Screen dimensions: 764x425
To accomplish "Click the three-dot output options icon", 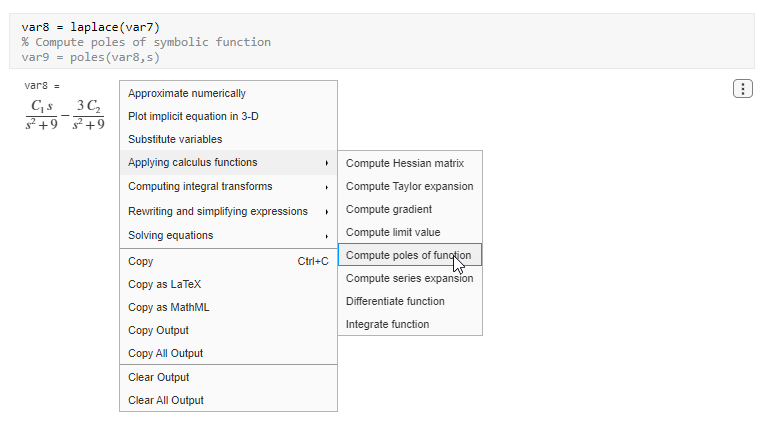I will pos(743,90).
